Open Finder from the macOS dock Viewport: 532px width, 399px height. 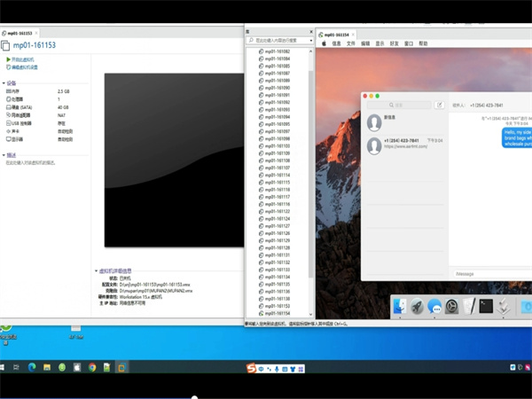[x=400, y=306]
